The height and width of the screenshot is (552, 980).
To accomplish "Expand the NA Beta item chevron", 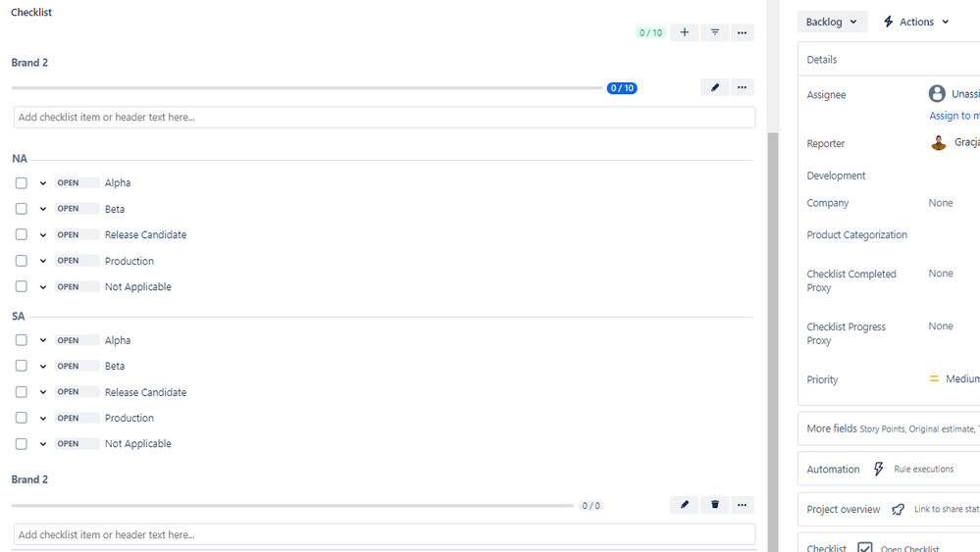I will point(43,209).
